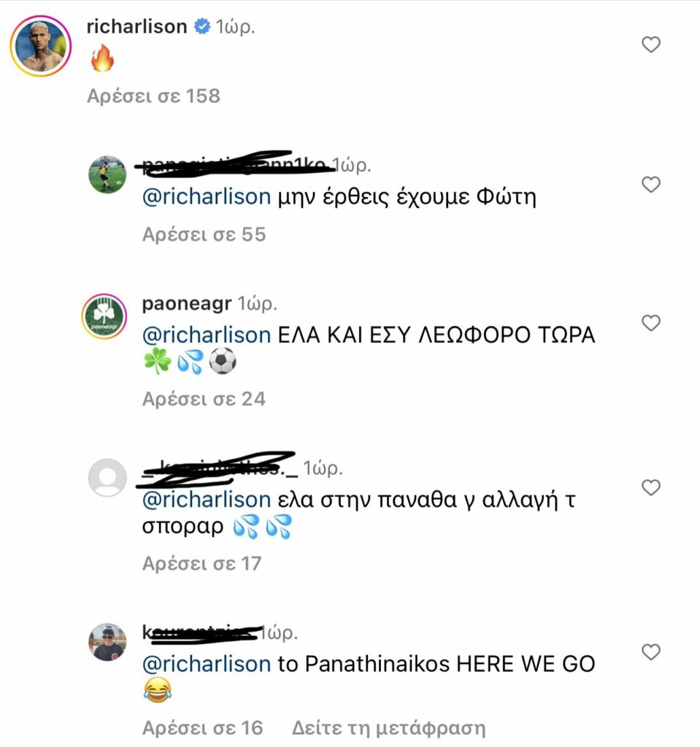Screen dimensions: 700x747
Task: Click 'Αρέσει σε 24' under paoneagr's comment
Action: 204,398
